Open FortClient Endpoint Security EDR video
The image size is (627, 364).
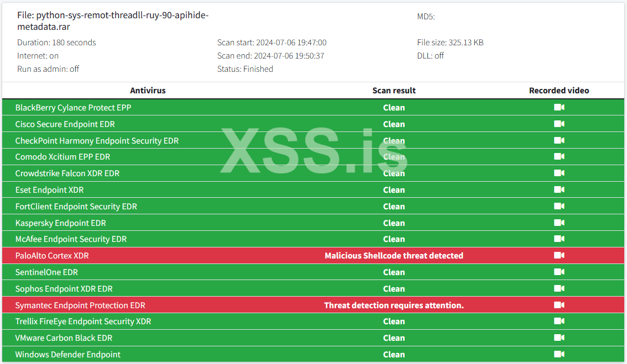pos(559,206)
